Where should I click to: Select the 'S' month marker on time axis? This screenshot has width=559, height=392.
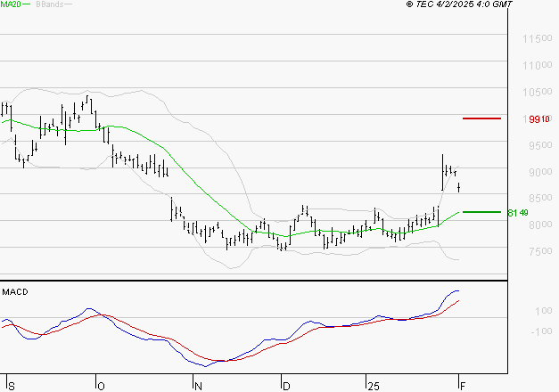[11, 386]
